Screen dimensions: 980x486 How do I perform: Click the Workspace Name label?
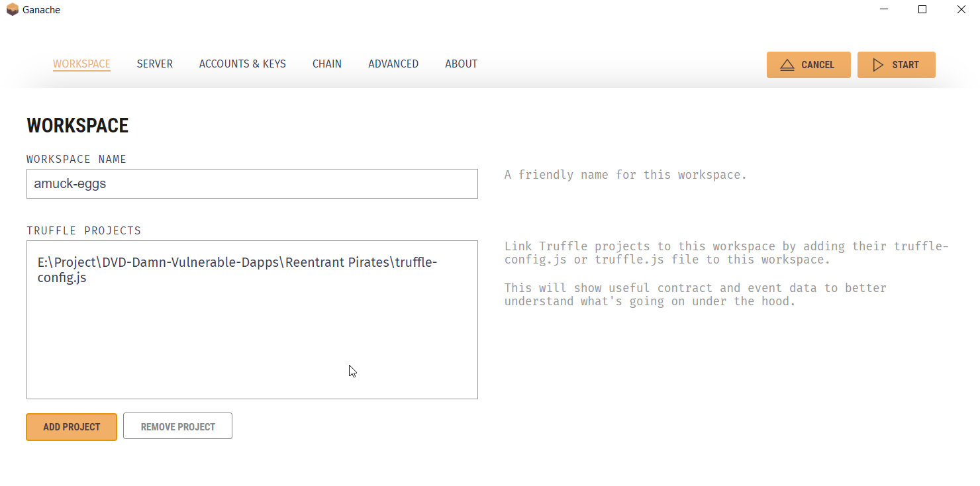pyautogui.click(x=76, y=160)
